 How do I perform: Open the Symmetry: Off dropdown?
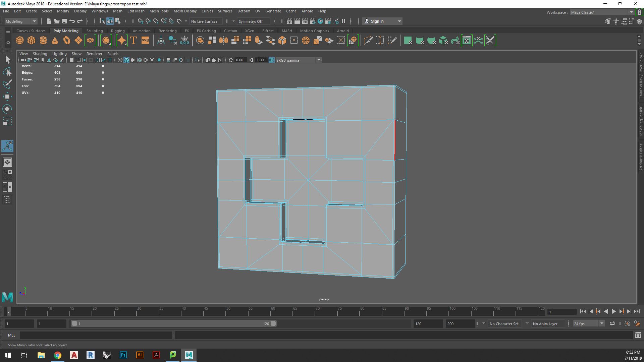[254, 21]
